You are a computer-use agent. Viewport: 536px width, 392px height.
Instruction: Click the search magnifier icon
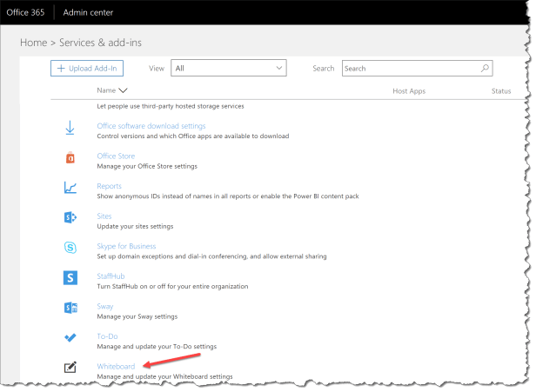point(485,69)
